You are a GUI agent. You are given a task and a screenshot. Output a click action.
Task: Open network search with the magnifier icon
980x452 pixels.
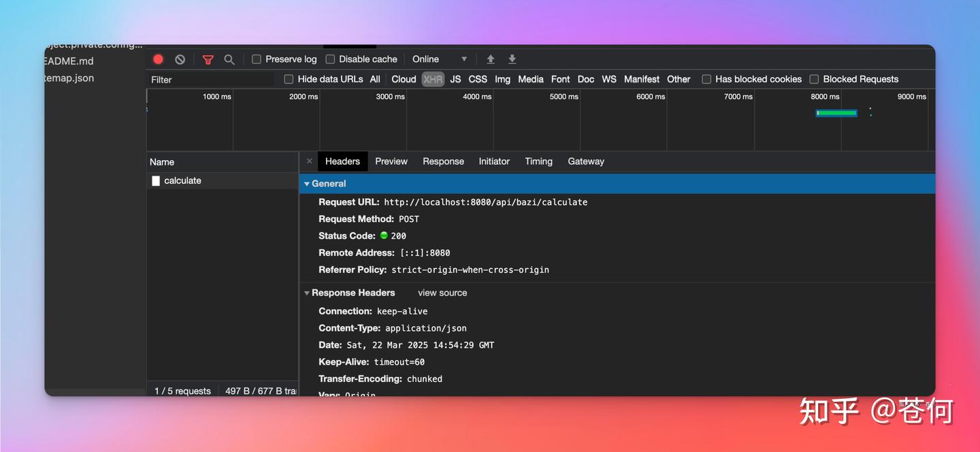tap(229, 59)
